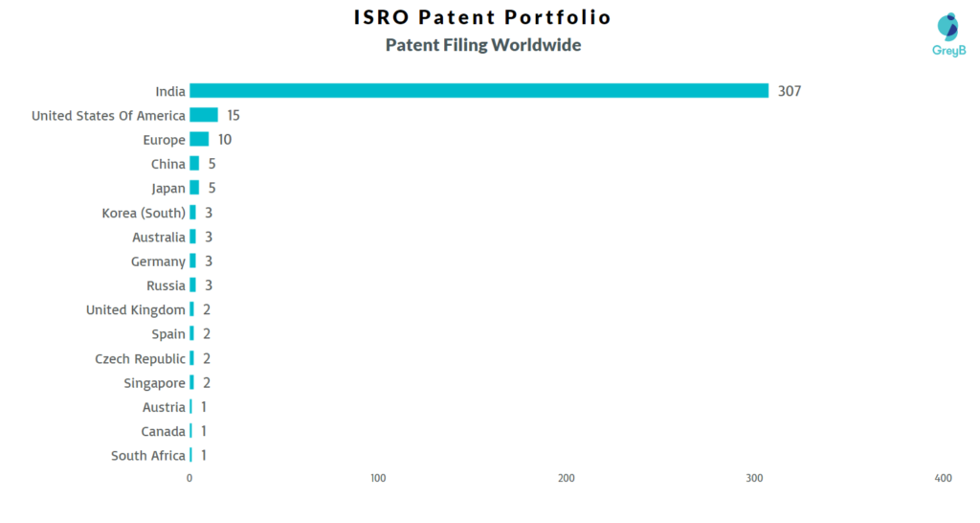The image size is (980, 523).
Task: Click the Japan bar
Action: [x=194, y=188]
